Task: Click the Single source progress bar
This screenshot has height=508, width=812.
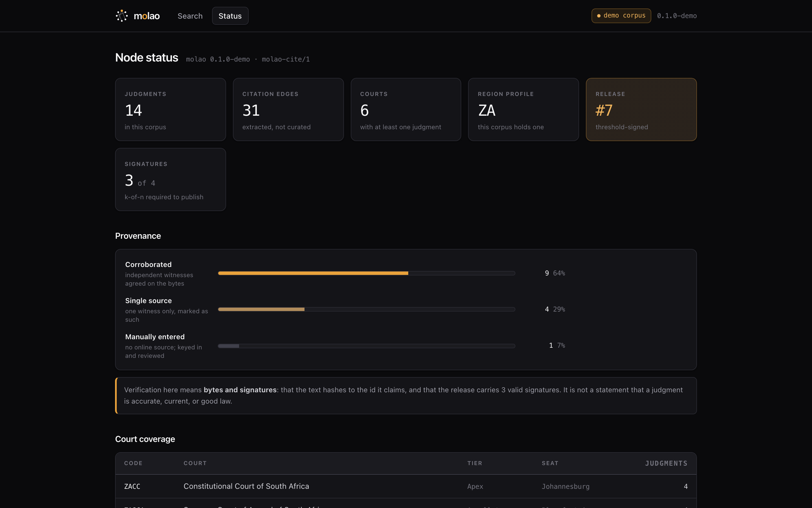Action: pyautogui.click(x=367, y=309)
